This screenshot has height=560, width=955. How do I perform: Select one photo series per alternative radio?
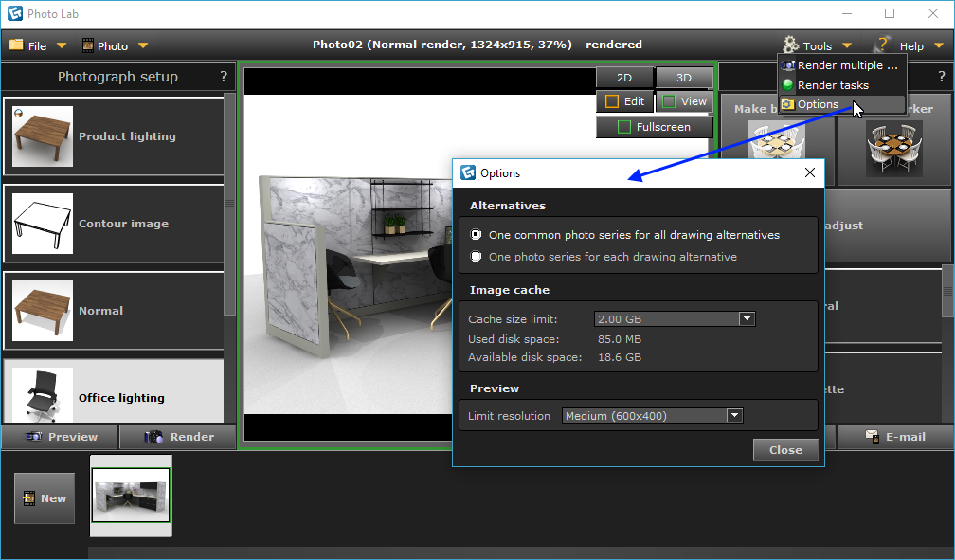[476, 257]
